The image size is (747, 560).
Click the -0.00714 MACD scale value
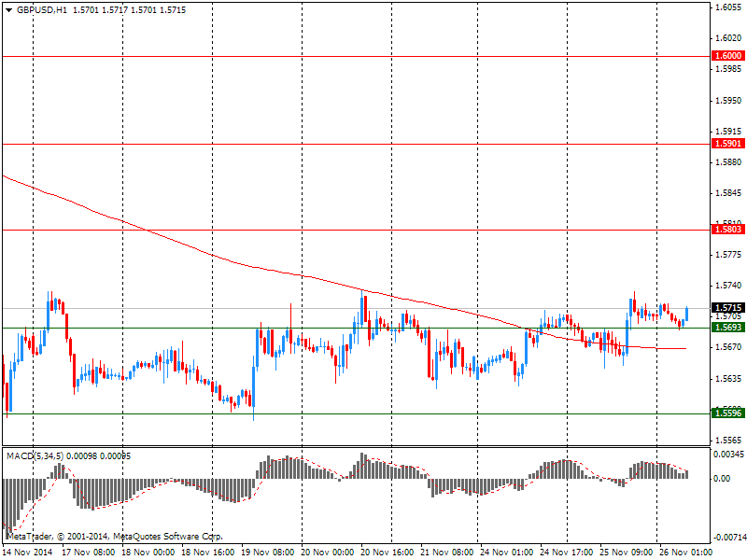pyautogui.click(x=728, y=538)
